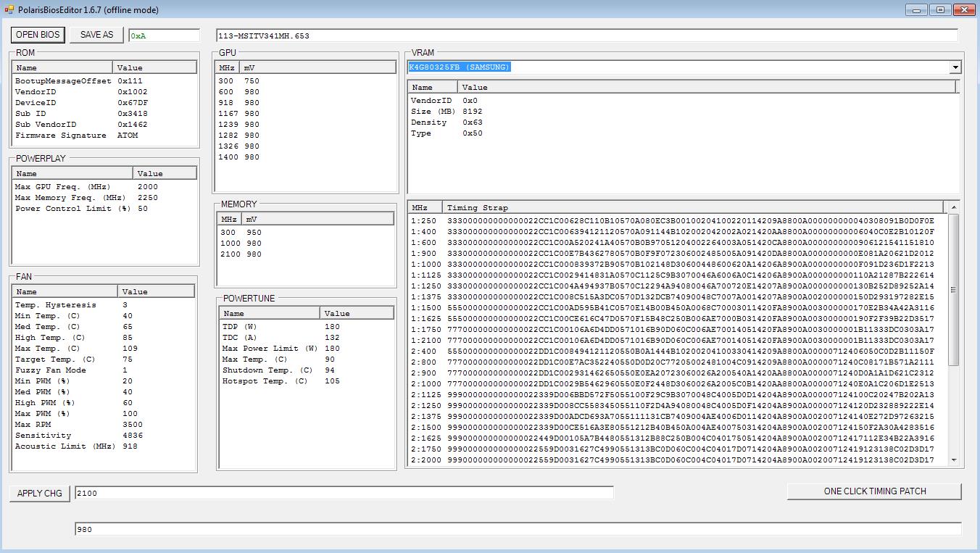Click the SAVE AS button
Viewport: 980px width, 553px height.
pos(96,35)
